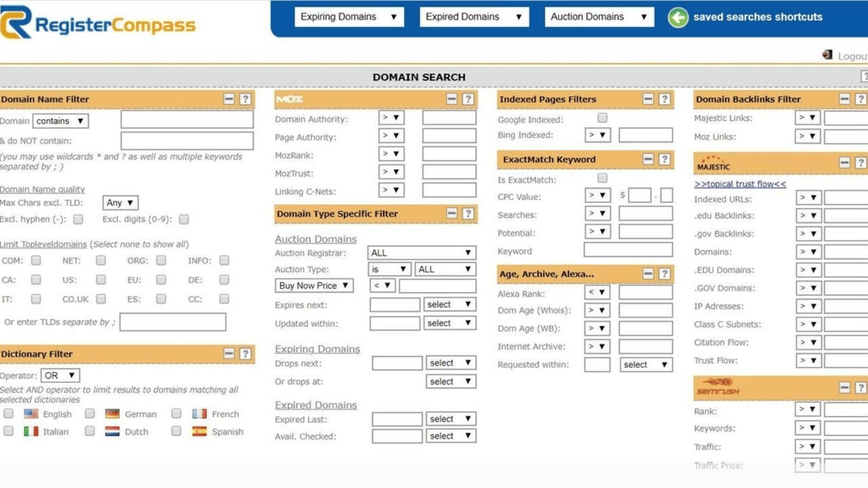Screen dimensions: 868x488
Task: Click the Domain contains text field
Action: 187,119
